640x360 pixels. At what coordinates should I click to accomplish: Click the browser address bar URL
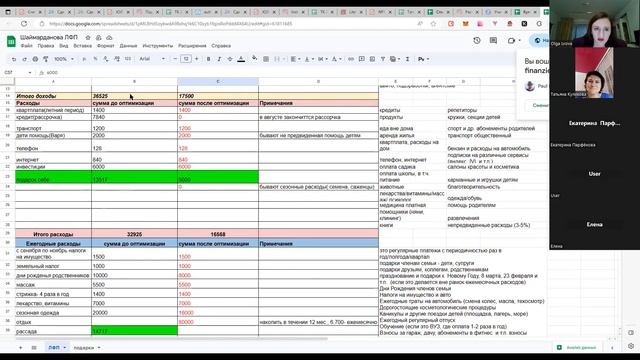pyautogui.click(x=171, y=24)
